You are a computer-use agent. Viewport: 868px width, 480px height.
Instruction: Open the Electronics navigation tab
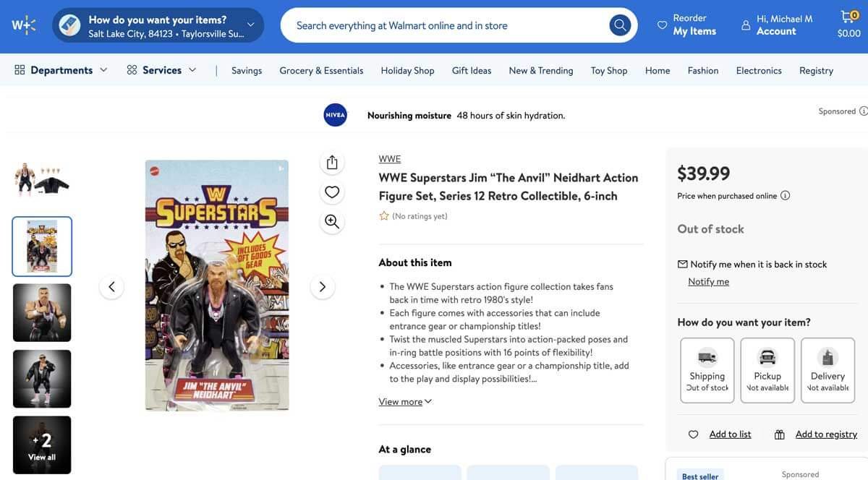(x=759, y=70)
